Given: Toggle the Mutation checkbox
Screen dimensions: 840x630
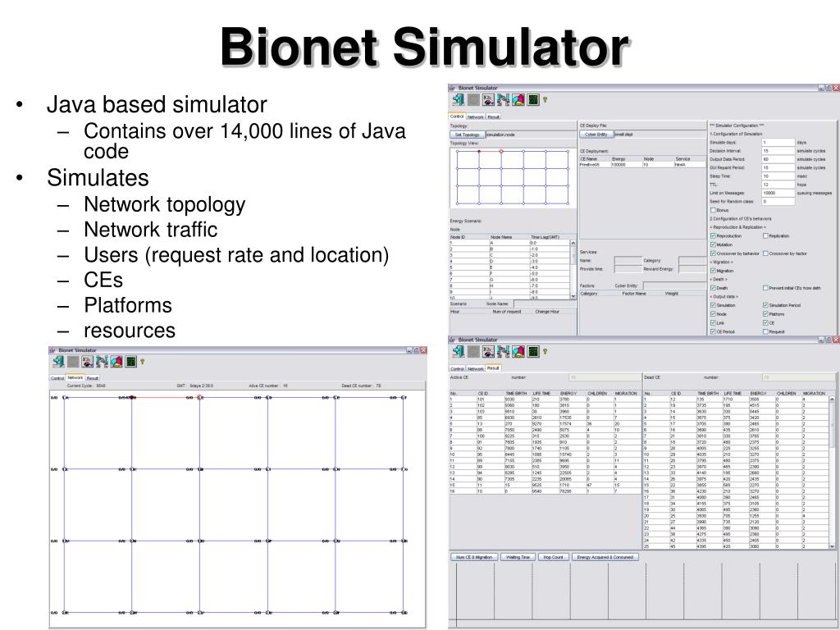Looking at the screenshot, I should point(713,244).
